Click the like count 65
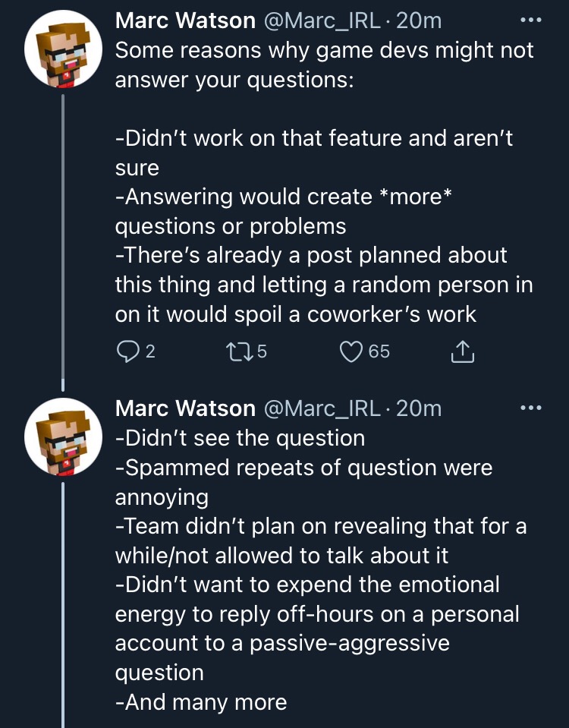 coord(379,351)
